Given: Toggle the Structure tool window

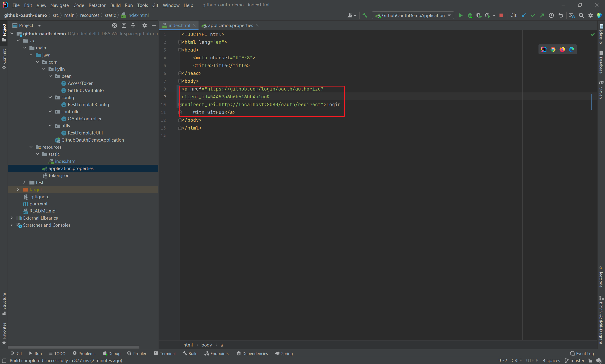Looking at the screenshot, I should coord(4,304).
